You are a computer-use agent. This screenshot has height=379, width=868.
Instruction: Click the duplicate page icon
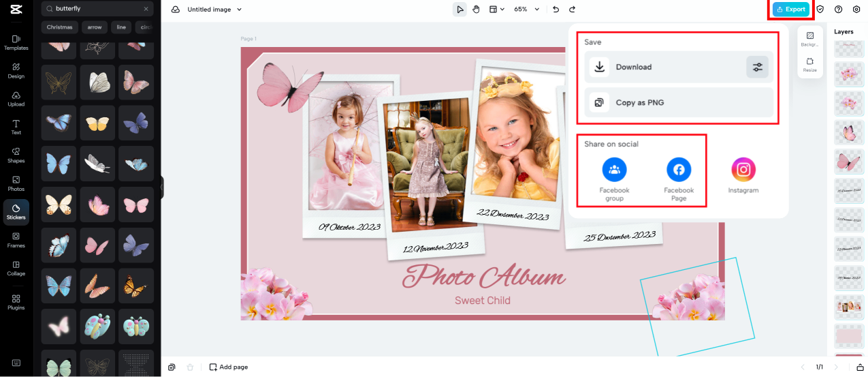pyautogui.click(x=172, y=367)
